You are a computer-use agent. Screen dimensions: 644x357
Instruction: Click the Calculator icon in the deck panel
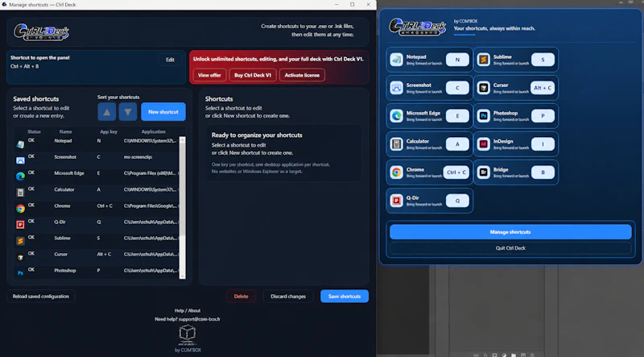(x=396, y=144)
